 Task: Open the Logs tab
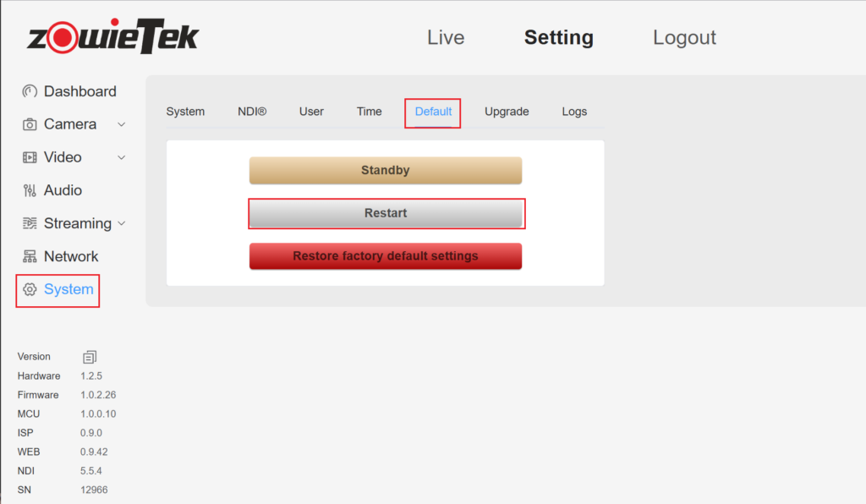pyautogui.click(x=574, y=112)
